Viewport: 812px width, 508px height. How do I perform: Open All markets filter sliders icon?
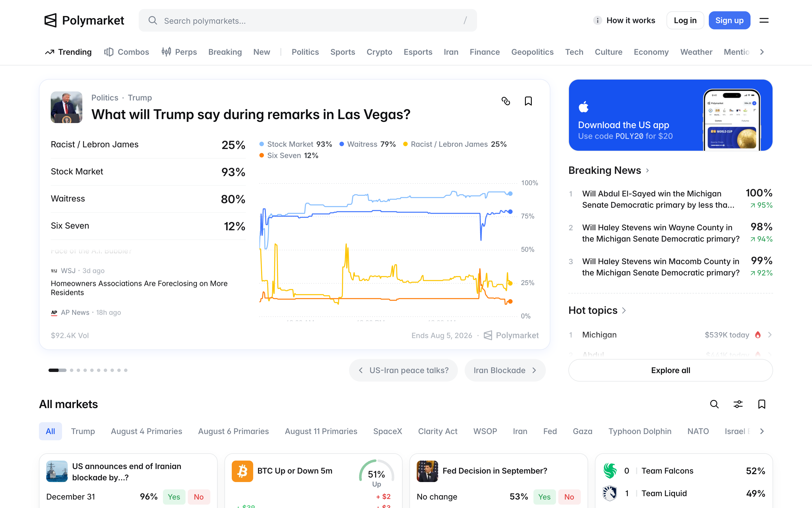tap(738, 404)
